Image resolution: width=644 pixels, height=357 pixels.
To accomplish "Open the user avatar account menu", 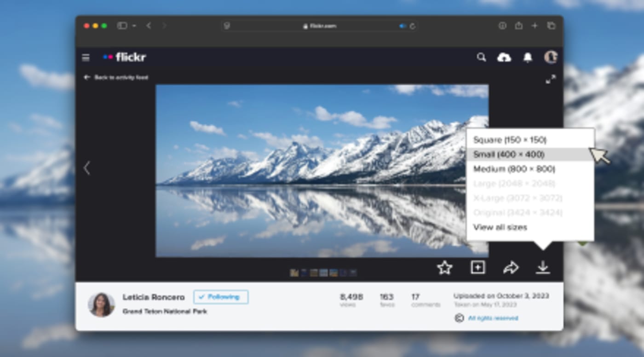I will pos(551,57).
